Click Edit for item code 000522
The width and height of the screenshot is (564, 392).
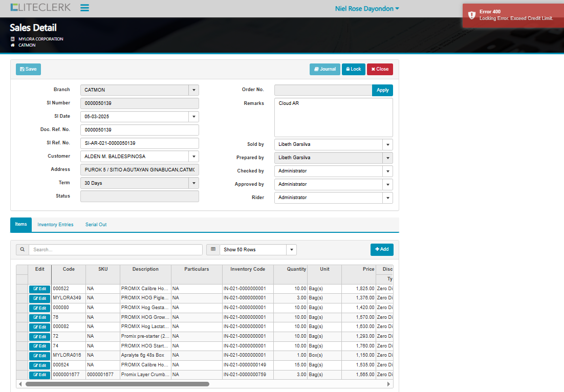point(39,289)
